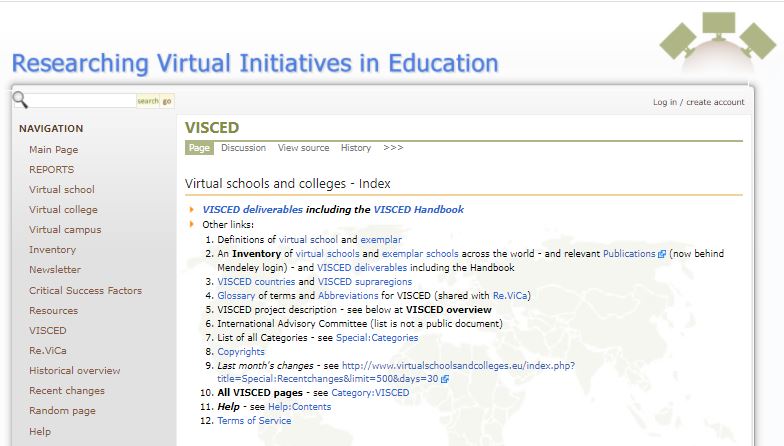Click inside the search input field
Screen dimensions: 784x446
(x=82, y=101)
